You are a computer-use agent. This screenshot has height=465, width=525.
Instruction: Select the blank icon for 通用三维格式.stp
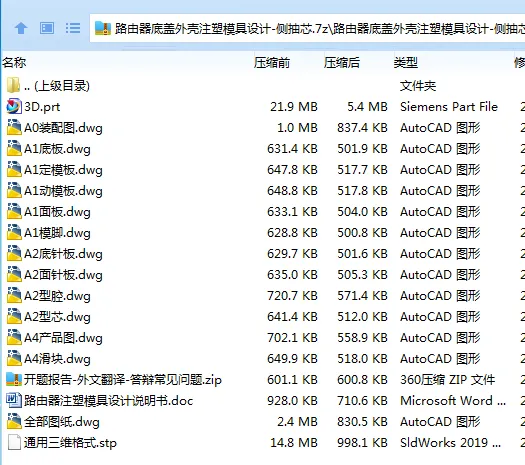[14, 443]
